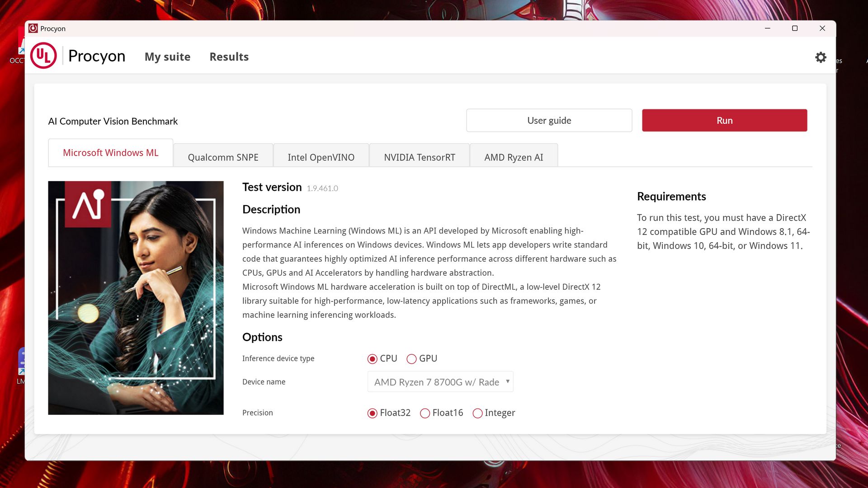
Task: Open the Device name dropdown
Action: tap(440, 382)
